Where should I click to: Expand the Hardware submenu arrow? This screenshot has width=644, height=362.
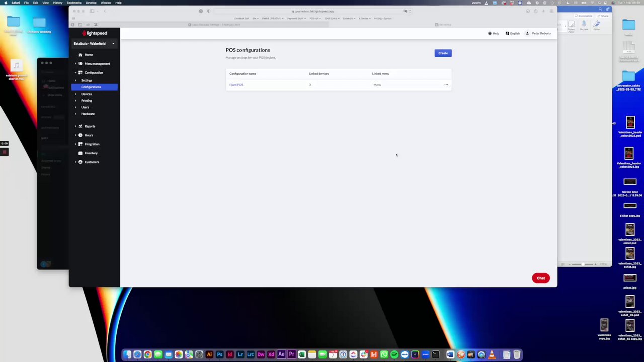(x=75, y=114)
